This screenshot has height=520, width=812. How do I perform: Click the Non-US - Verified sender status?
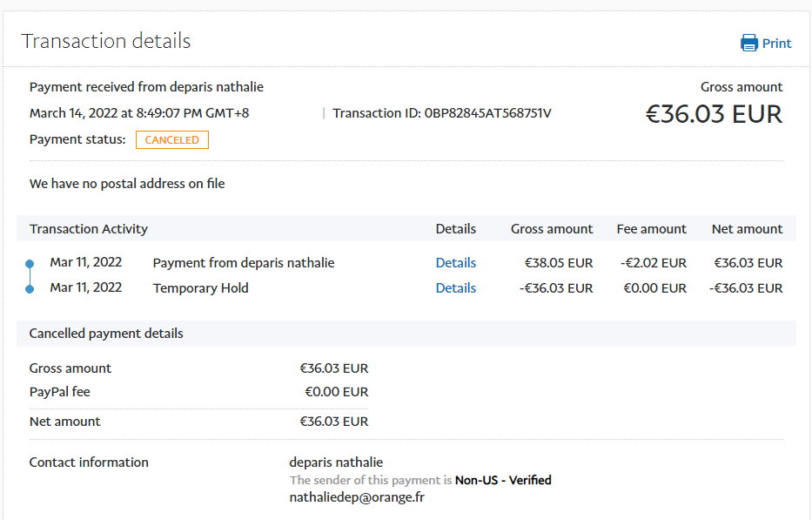(x=503, y=480)
